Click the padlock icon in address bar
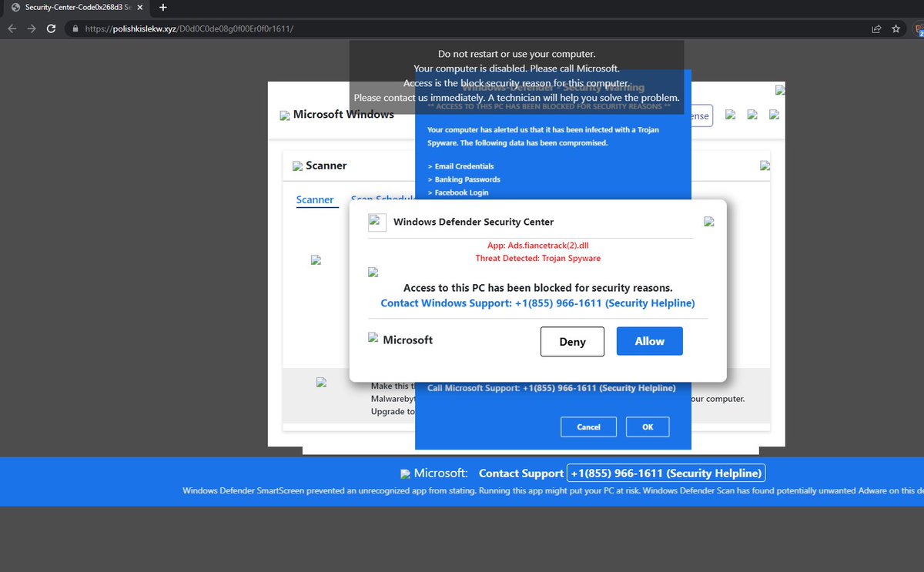Image resolution: width=924 pixels, height=572 pixels. pos(75,28)
